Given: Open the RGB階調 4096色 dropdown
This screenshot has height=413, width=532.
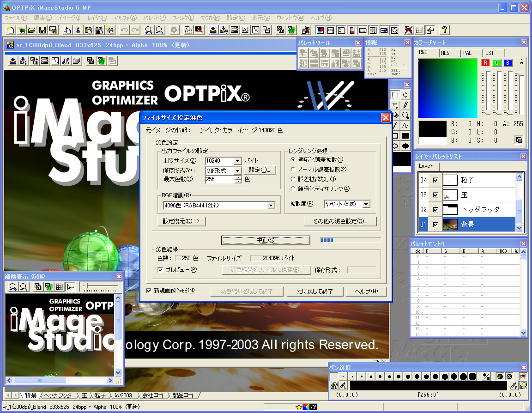Looking at the screenshot, I should pos(271,205).
